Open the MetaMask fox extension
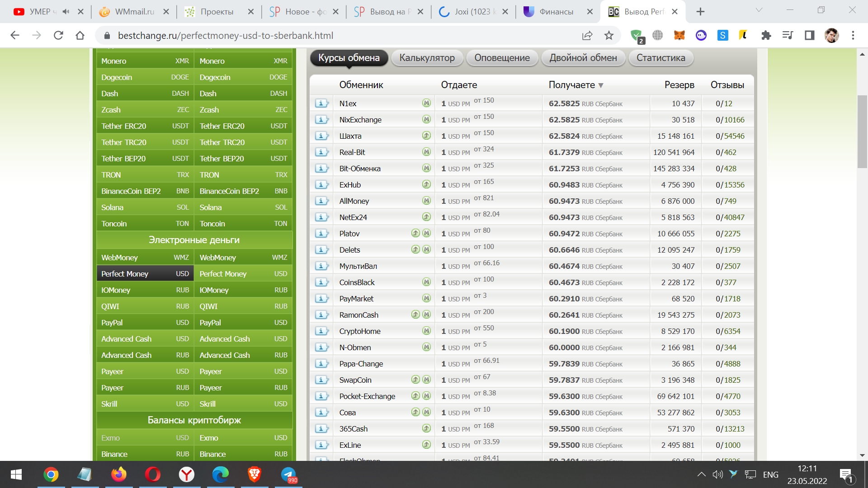 pos(679,35)
